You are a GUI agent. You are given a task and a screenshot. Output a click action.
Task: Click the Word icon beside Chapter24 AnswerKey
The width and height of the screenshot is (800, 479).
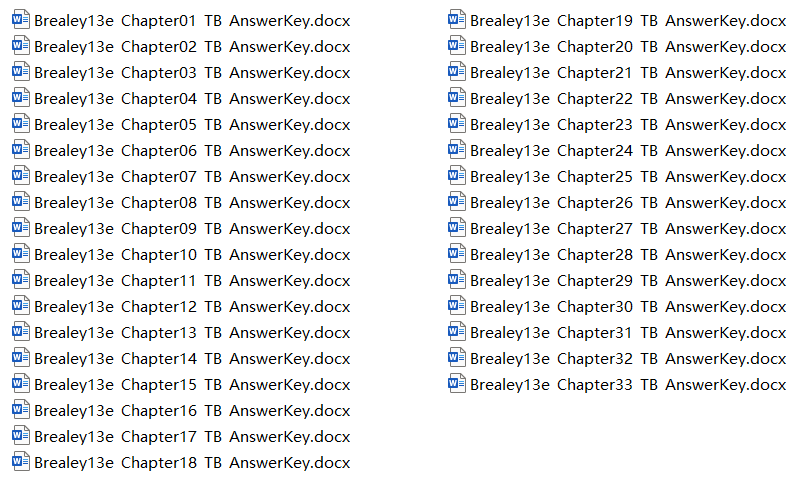[x=457, y=150]
